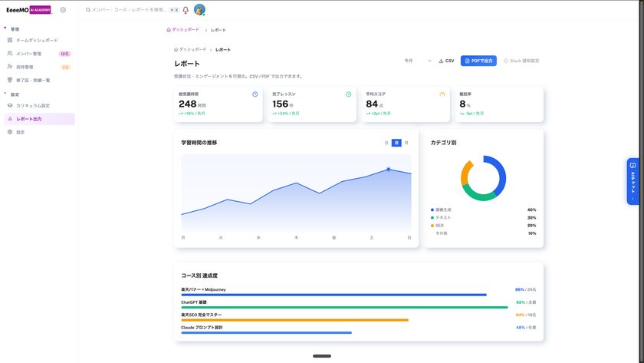Click the 40% value in the category legend
Viewport: 644px width, 363px height.
531,210
